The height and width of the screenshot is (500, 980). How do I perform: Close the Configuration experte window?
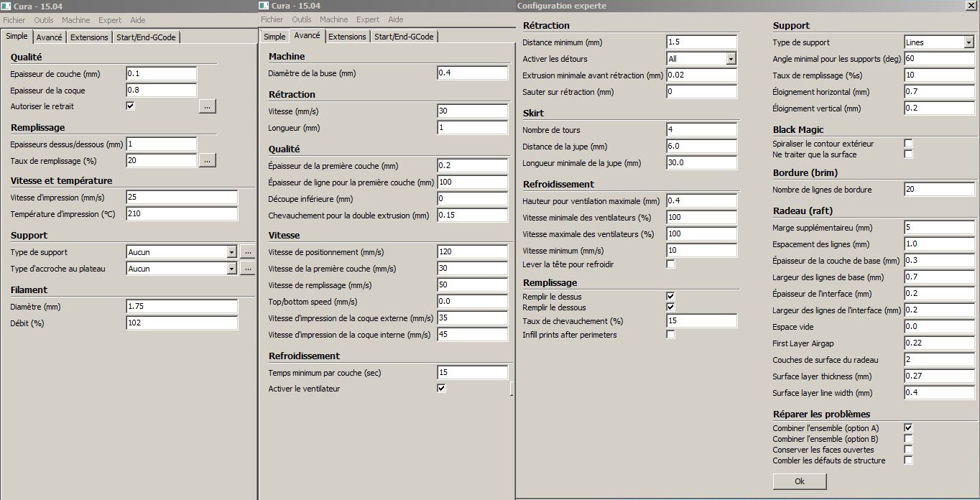pos(971,6)
